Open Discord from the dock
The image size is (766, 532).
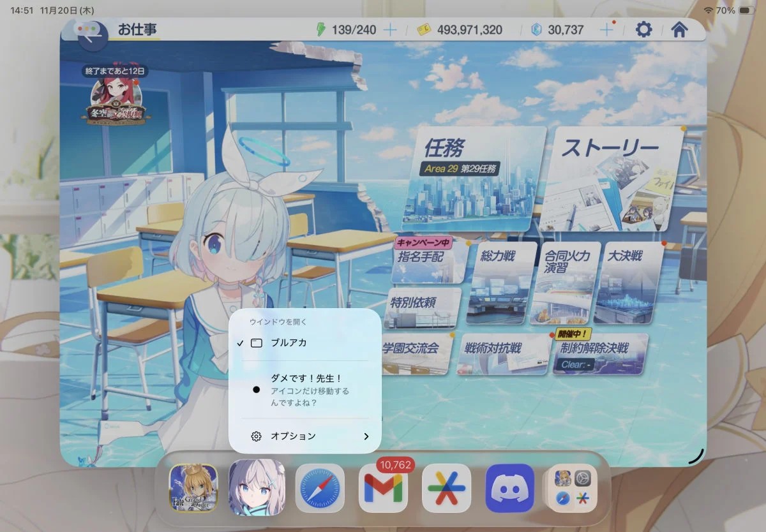[510, 488]
